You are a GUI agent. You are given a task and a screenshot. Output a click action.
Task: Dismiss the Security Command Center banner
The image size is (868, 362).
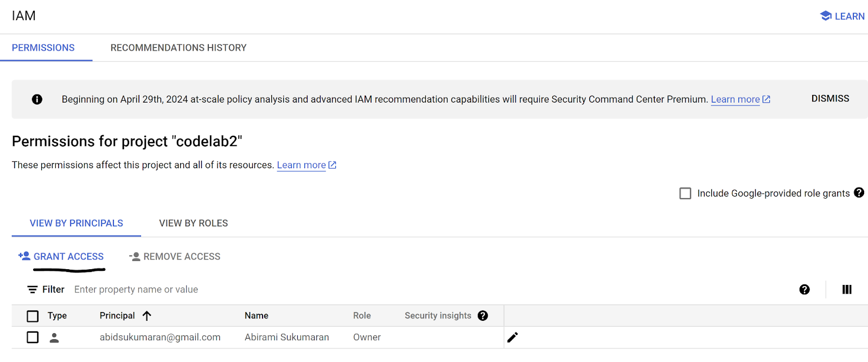tap(830, 99)
